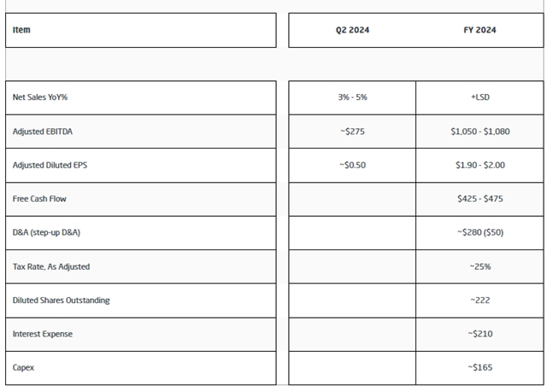The width and height of the screenshot is (547, 392).
Task: Select the ~$0.50 EPS value
Action: click(352, 165)
